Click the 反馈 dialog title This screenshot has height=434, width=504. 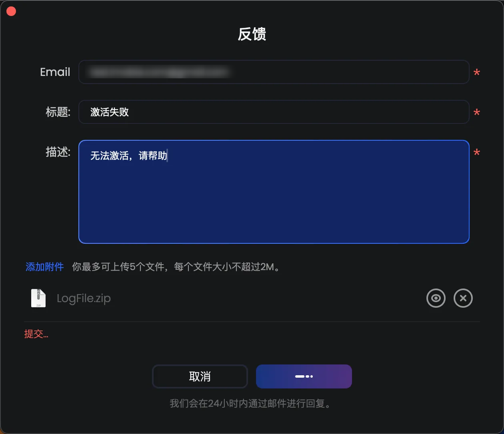pos(252,34)
